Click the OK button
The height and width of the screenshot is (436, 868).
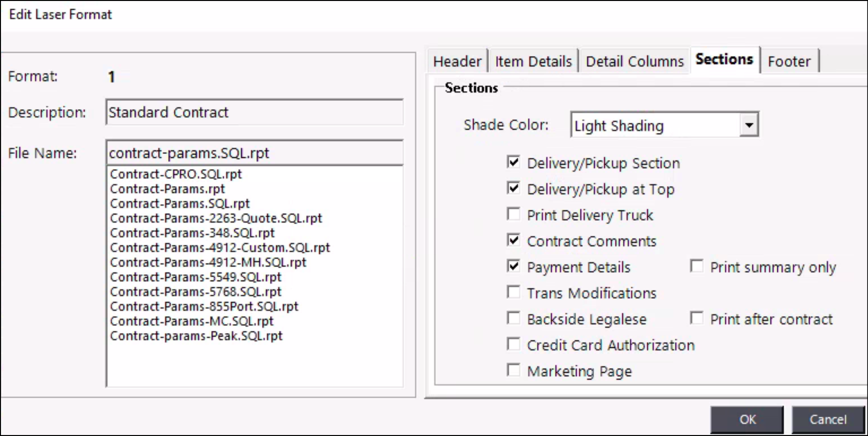tap(747, 419)
